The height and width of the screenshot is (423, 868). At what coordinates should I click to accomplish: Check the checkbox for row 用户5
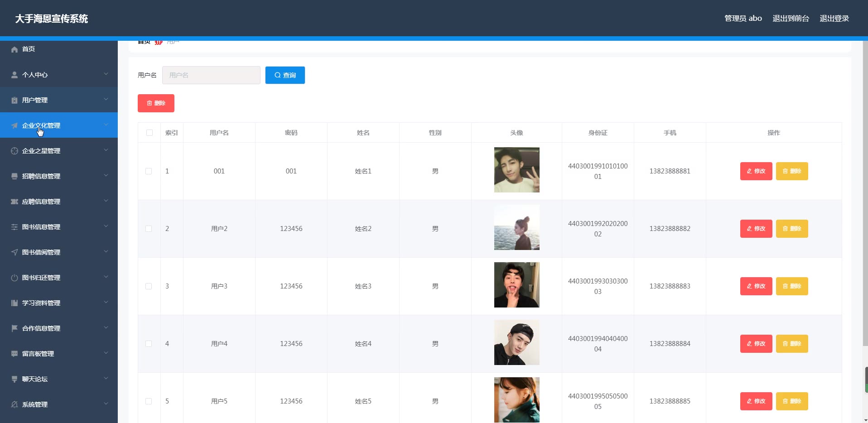pyautogui.click(x=149, y=401)
